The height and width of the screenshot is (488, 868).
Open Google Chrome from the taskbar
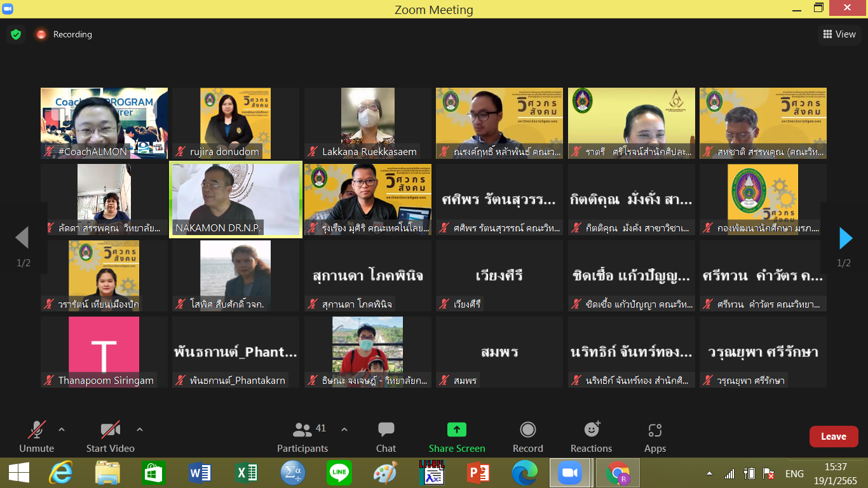[617, 473]
